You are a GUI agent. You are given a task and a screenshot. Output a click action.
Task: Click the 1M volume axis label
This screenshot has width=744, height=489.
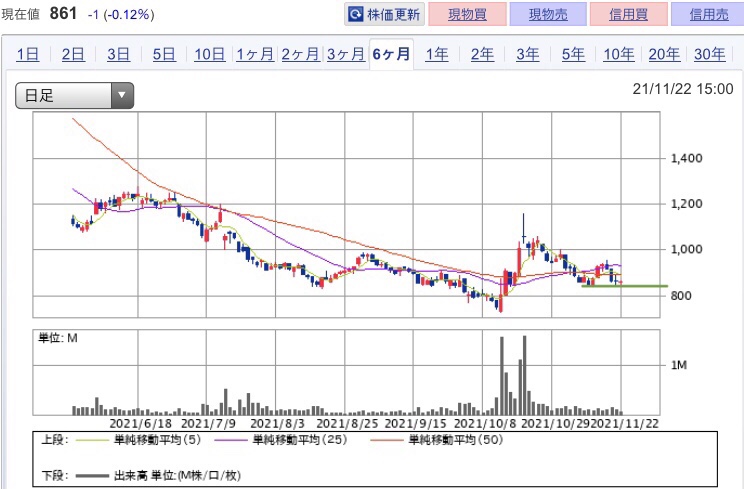click(679, 365)
